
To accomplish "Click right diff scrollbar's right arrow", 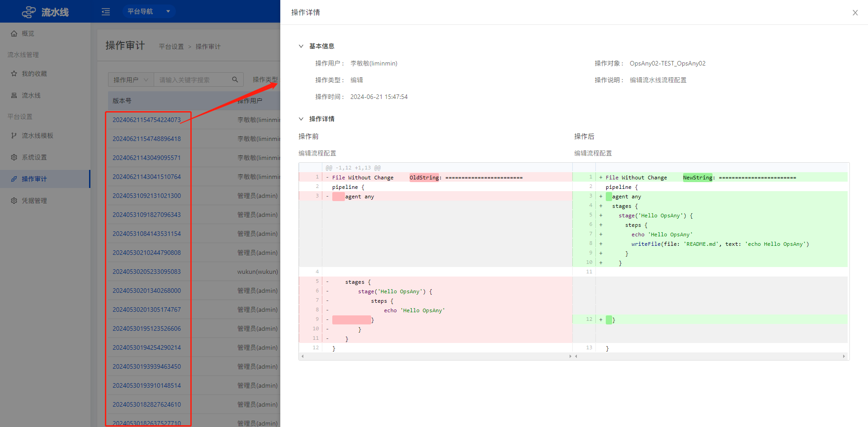I will [844, 357].
